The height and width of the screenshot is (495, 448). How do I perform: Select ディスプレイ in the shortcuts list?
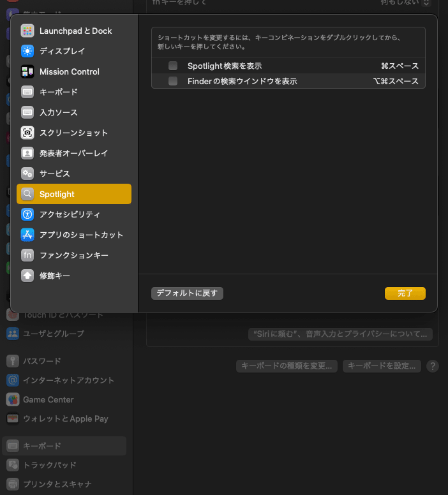pos(74,51)
